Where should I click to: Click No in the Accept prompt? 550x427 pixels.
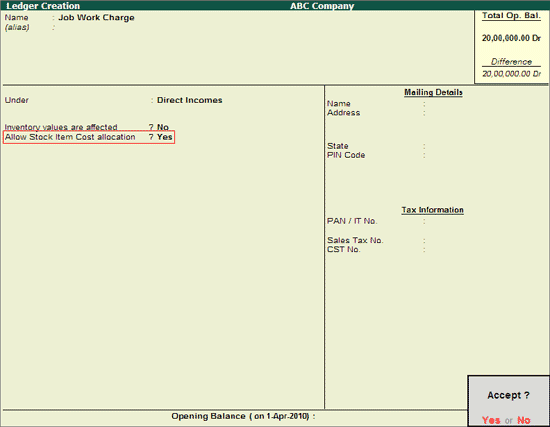coord(524,420)
